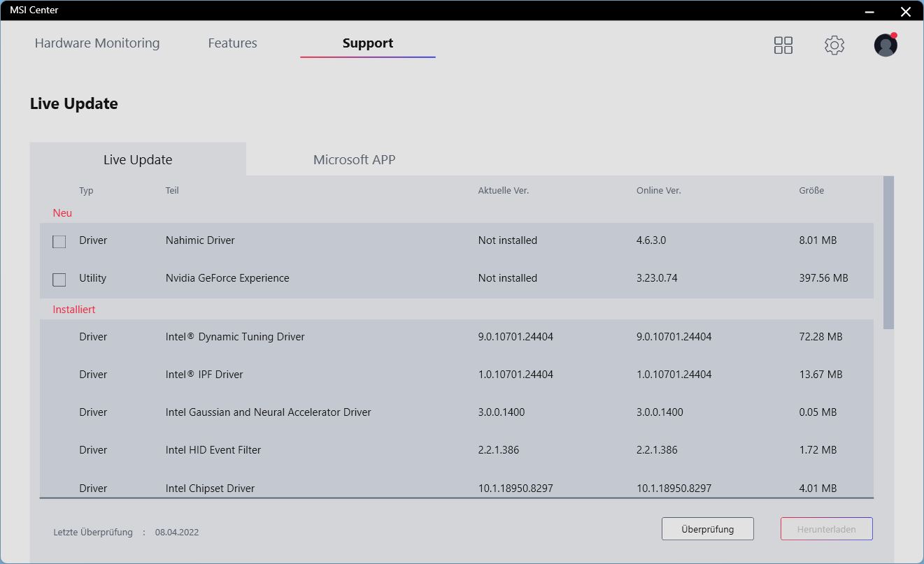Image resolution: width=924 pixels, height=564 pixels.
Task: Click the Teil column header
Action: 172,191
